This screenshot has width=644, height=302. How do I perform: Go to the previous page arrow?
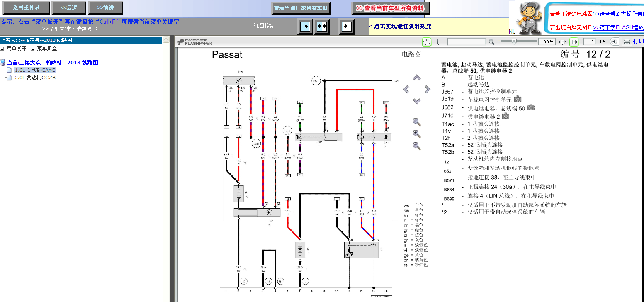click(614, 42)
